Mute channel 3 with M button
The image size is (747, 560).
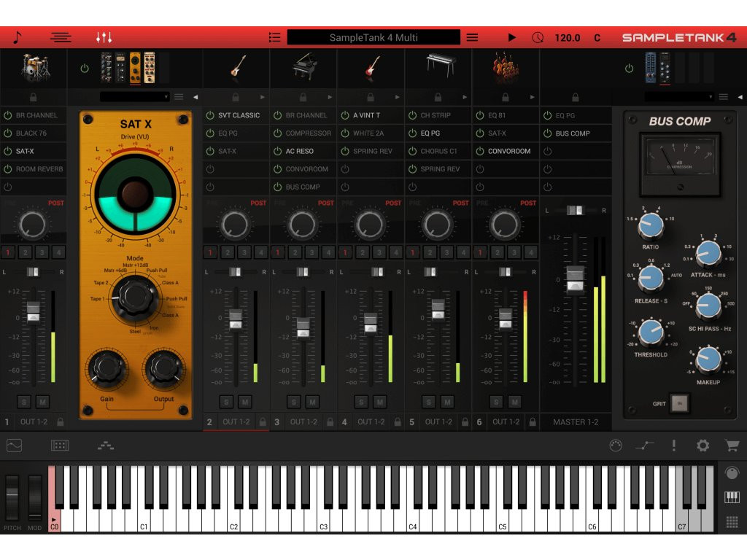(x=312, y=402)
